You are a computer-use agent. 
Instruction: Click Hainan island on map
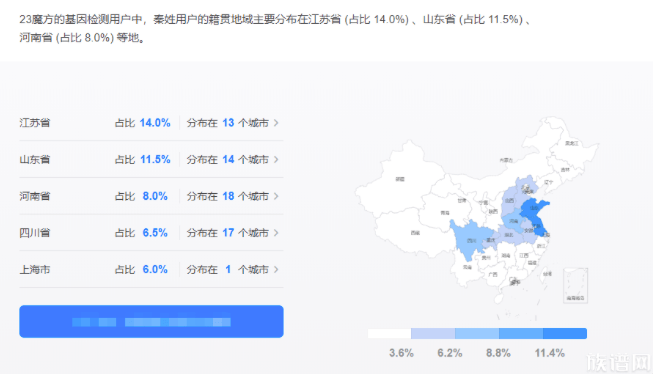pyautogui.click(x=498, y=299)
